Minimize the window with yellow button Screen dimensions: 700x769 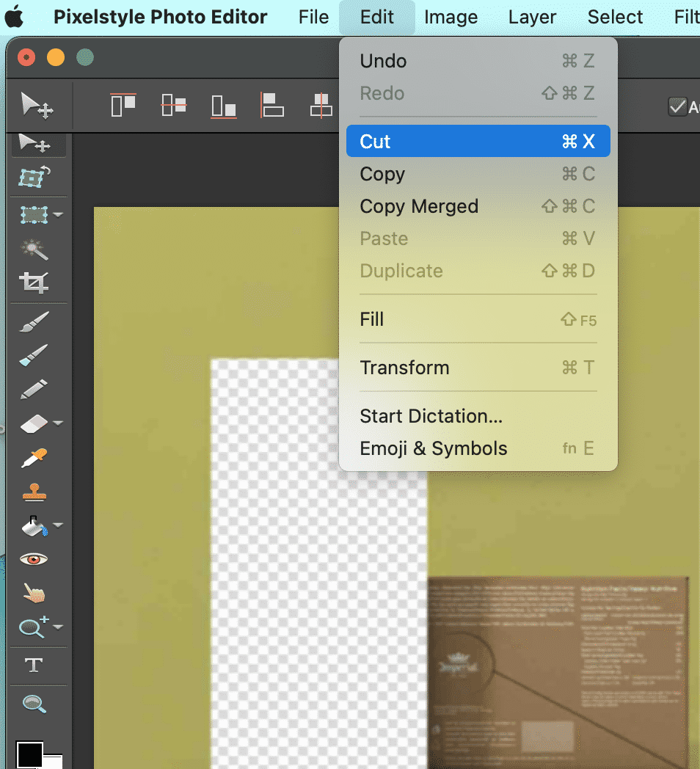pyautogui.click(x=56, y=57)
